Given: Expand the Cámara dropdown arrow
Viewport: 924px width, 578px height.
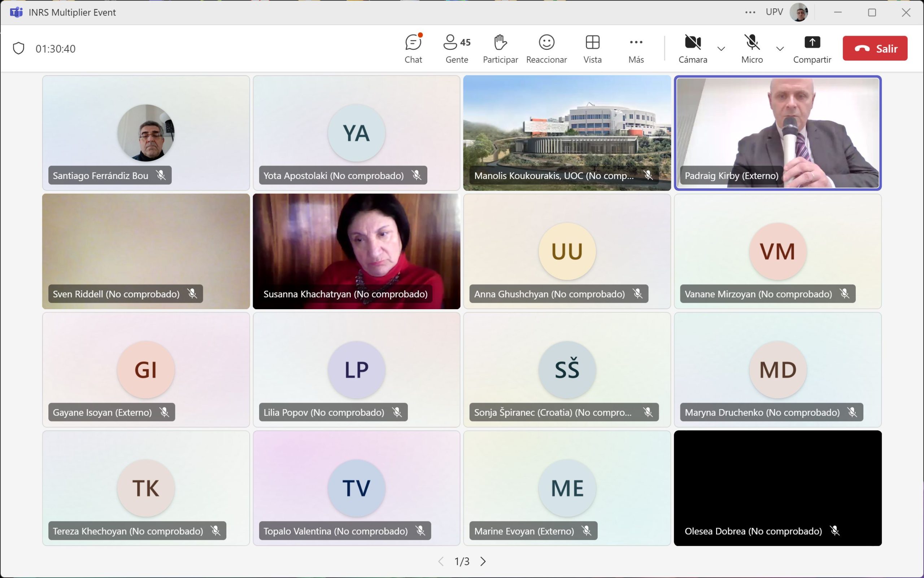Looking at the screenshot, I should point(721,49).
